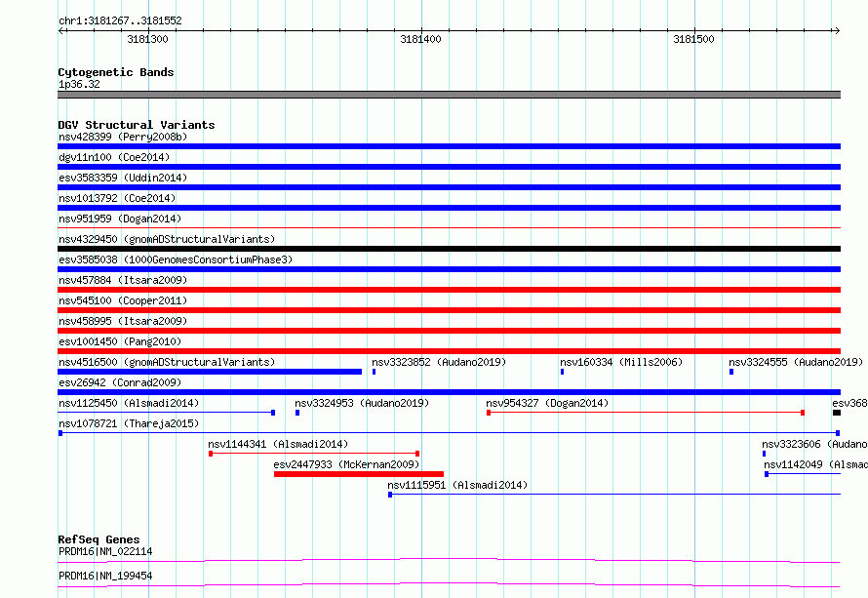
Task: Click the small nsv160334 blue marker
Action: (562, 372)
